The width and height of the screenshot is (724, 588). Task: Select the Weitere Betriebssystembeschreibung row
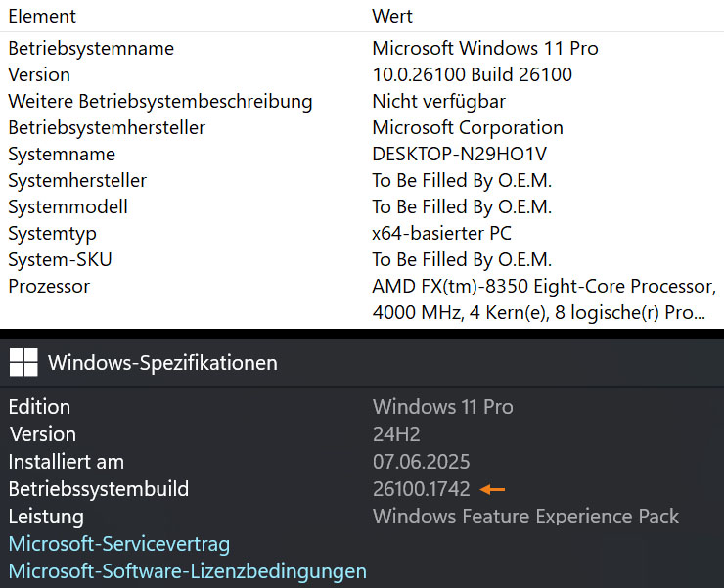pyautogui.click(x=160, y=101)
